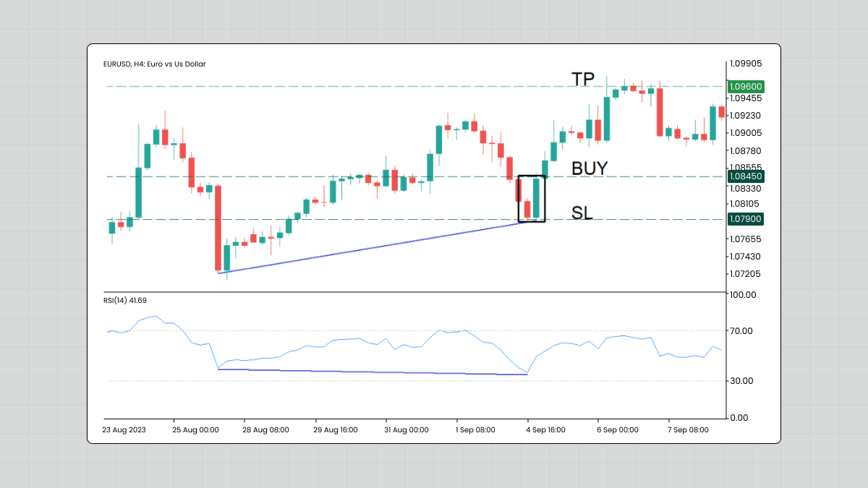Click the '1 Sep 08:00' time axis label
Screen dimensions: 868x488
click(x=475, y=429)
